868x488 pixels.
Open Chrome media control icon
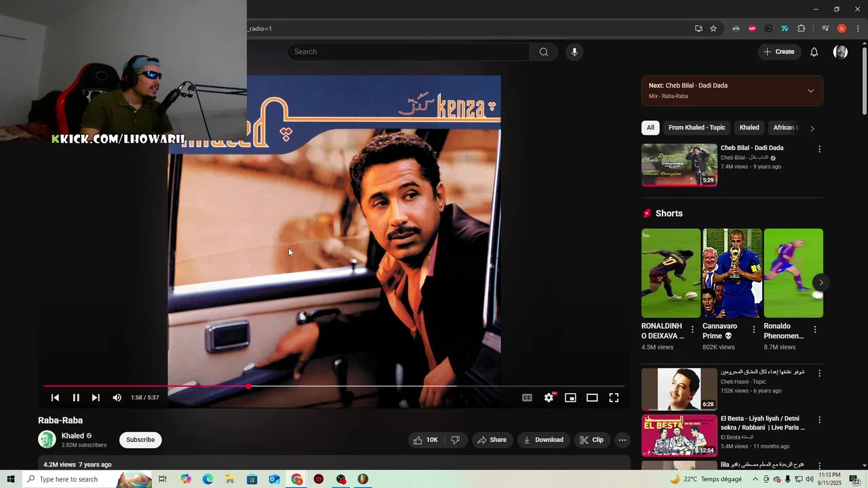click(x=825, y=28)
